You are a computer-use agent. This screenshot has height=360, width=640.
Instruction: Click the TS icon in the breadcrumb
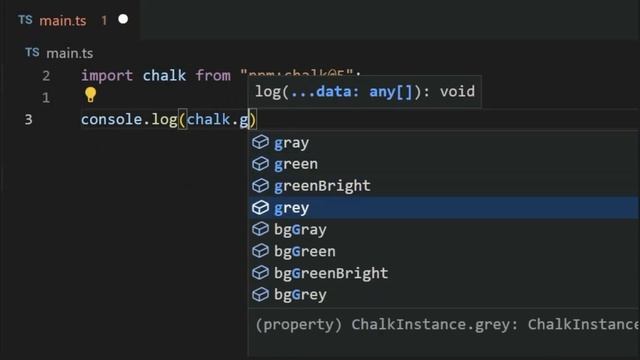click(x=32, y=52)
